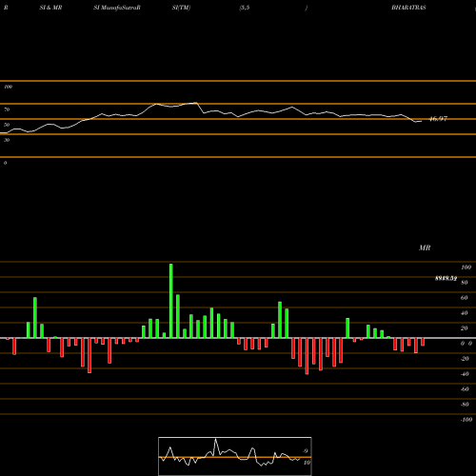
Task: Click the histogram axis label -20
Action: [465, 359]
